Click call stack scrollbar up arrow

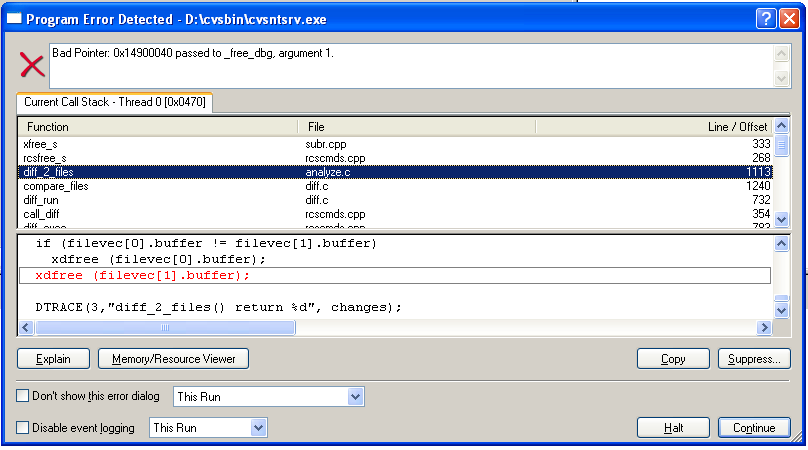click(781, 126)
